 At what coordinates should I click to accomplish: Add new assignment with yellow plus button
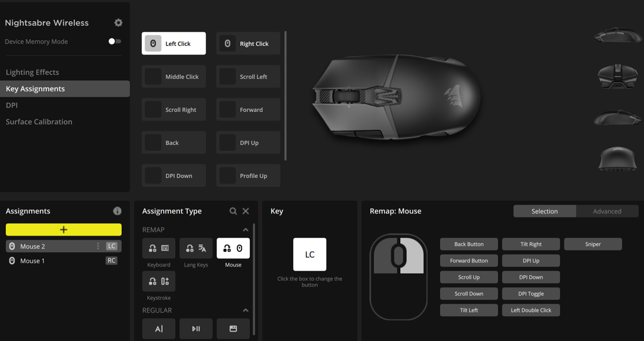pos(63,229)
